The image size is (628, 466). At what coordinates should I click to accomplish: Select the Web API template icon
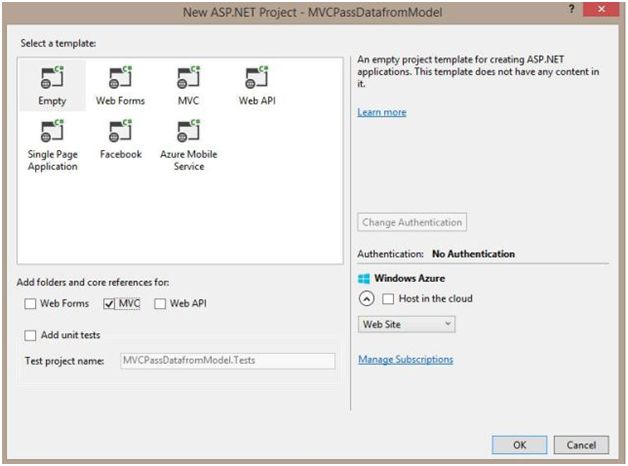pos(256,78)
